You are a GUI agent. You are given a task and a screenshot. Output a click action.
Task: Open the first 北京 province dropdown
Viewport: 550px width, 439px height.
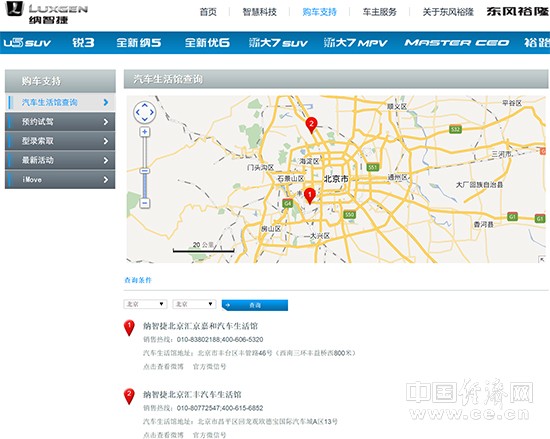point(145,304)
